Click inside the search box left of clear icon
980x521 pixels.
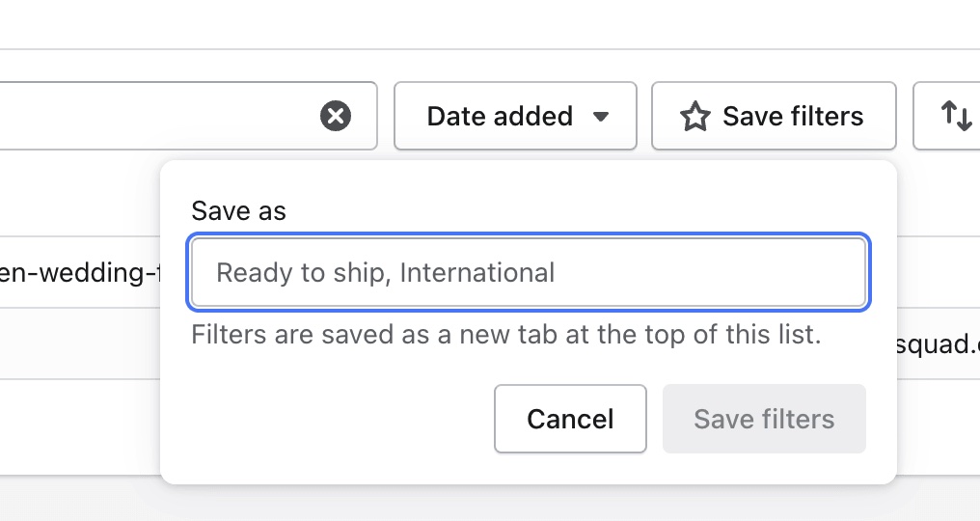156,116
